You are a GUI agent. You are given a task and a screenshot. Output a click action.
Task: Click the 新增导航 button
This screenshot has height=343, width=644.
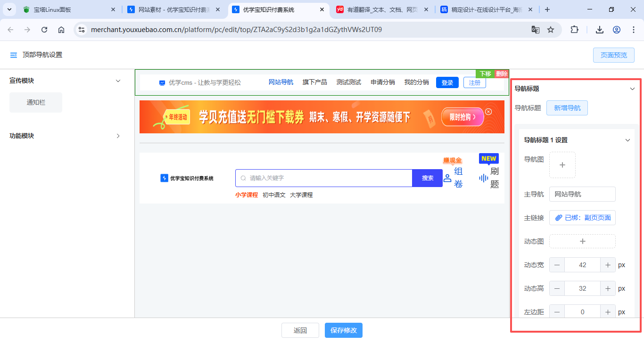coord(567,108)
